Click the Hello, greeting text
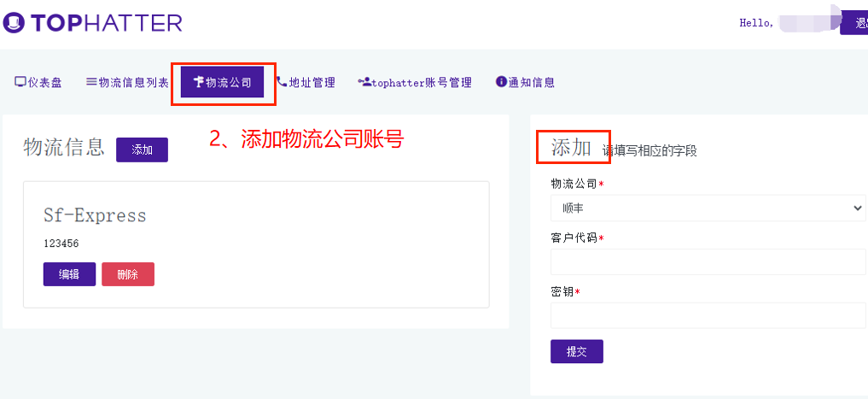Image resolution: width=868 pixels, height=399 pixels. point(757,23)
